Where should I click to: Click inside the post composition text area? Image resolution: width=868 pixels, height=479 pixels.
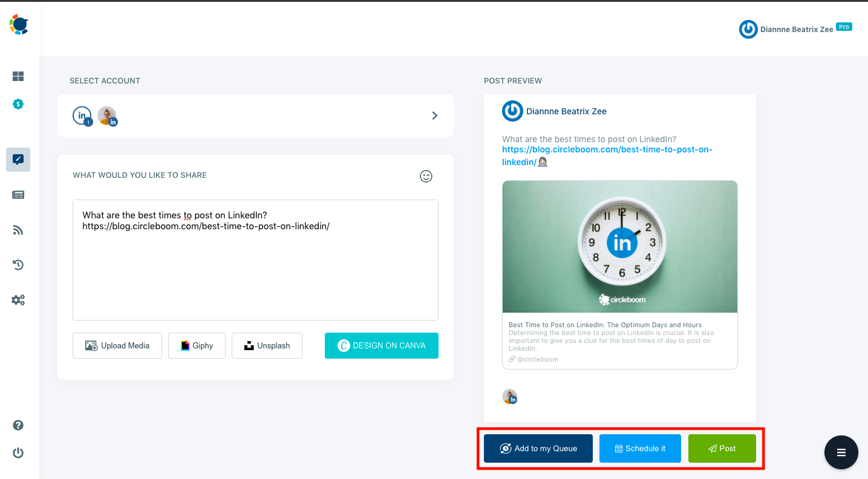[255, 260]
